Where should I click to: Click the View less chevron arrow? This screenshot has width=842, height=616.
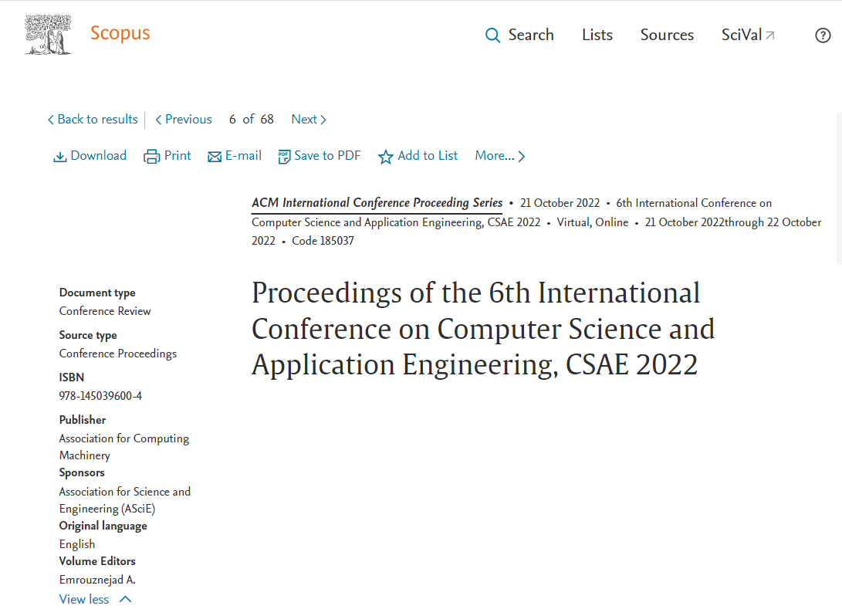(126, 599)
